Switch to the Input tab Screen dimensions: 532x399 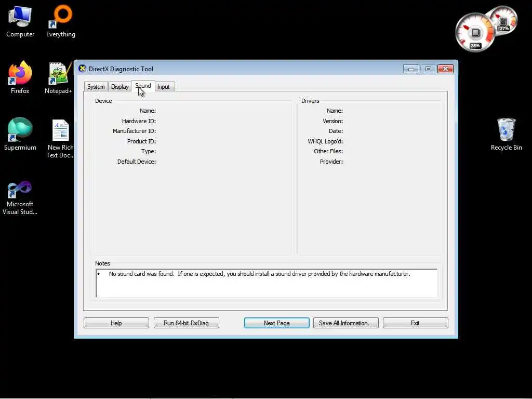click(x=164, y=87)
